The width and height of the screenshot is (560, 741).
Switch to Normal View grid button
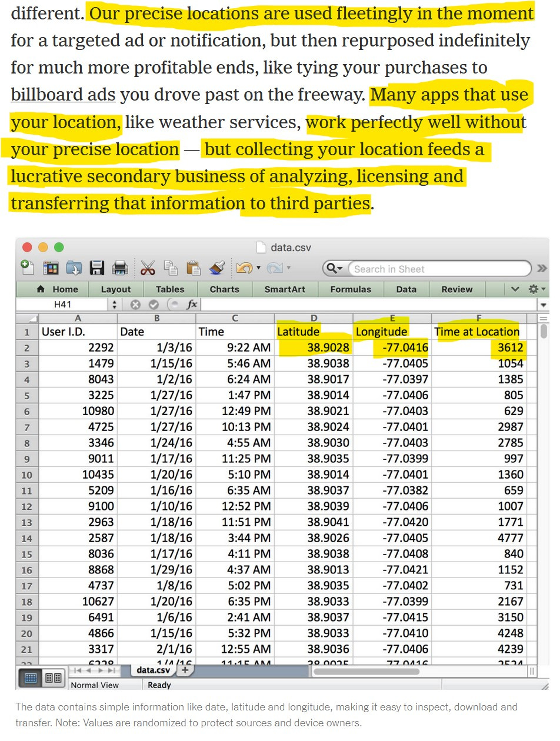(31, 678)
